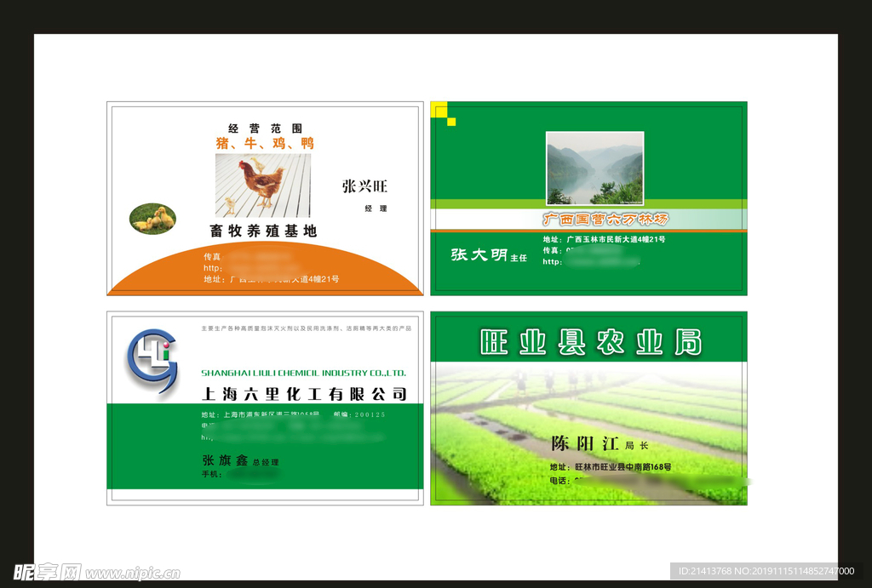
Task: Click the name 陈阳江 on agriculture card
Action: tap(584, 443)
